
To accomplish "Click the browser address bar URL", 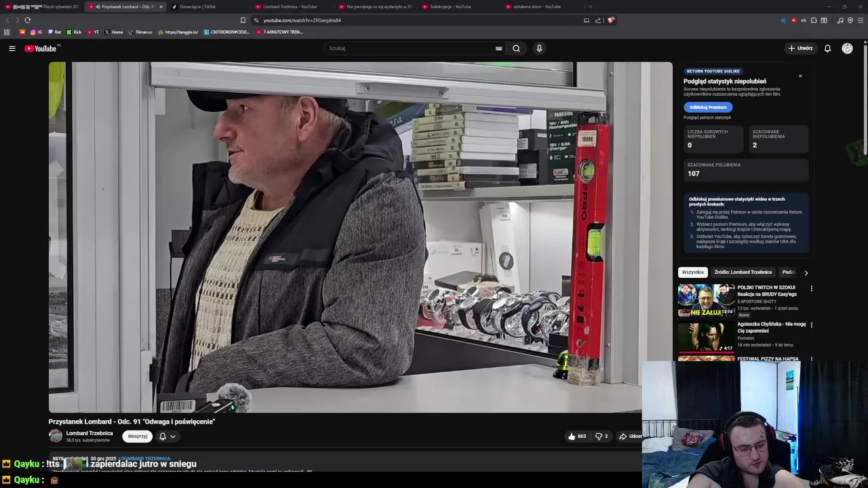I will click(x=302, y=20).
